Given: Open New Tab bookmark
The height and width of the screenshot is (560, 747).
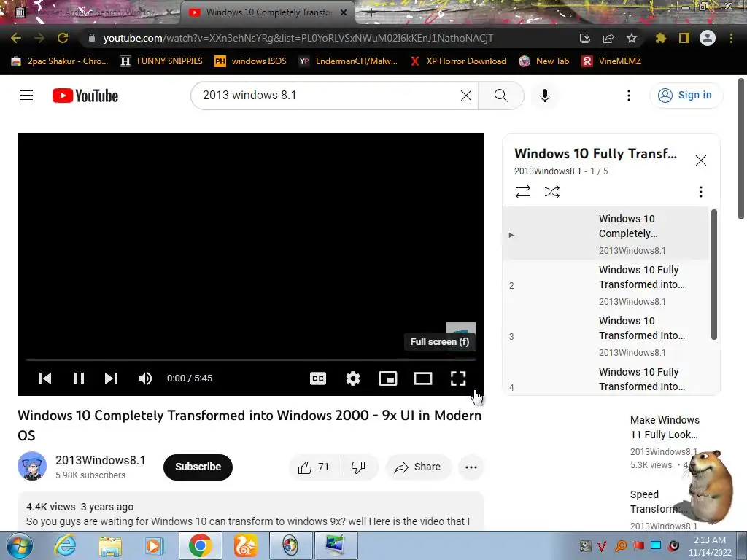Looking at the screenshot, I should pyautogui.click(x=543, y=61).
